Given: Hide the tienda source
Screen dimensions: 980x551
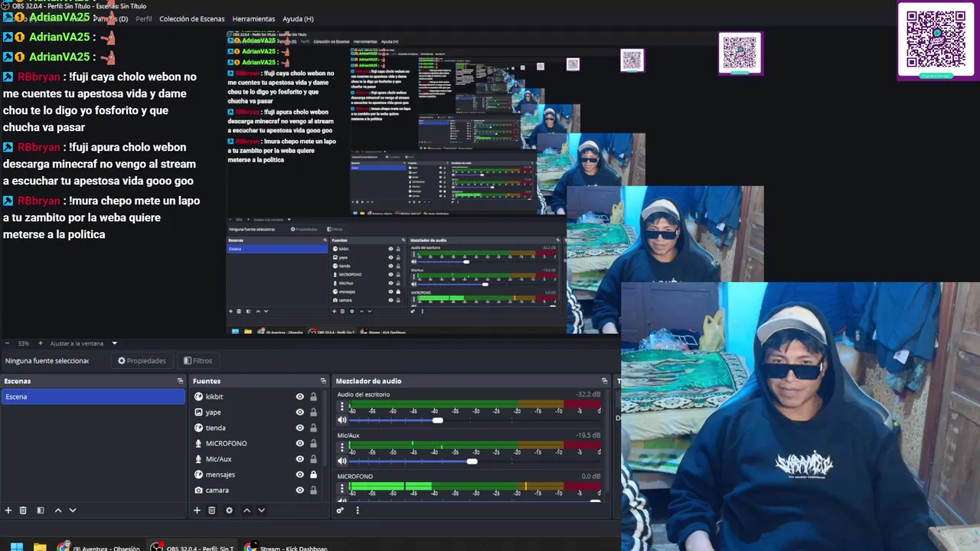Looking at the screenshot, I should (299, 428).
